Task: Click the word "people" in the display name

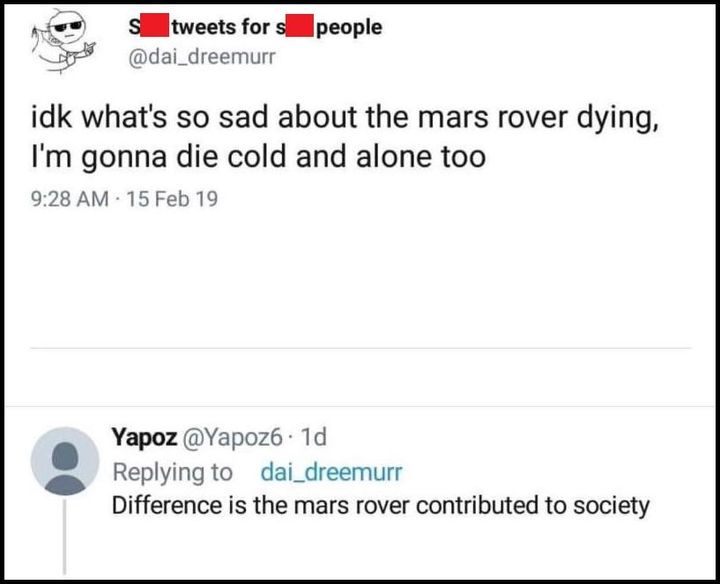Action: click(x=348, y=27)
